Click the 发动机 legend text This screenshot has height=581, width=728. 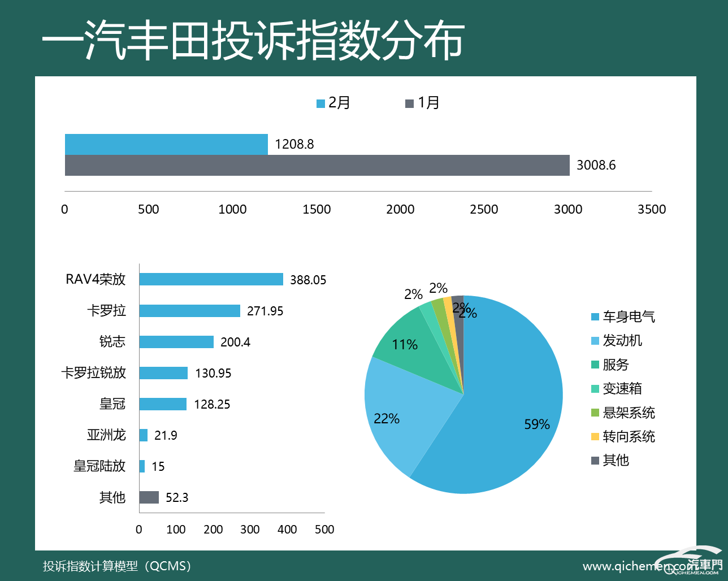pos(622,341)
